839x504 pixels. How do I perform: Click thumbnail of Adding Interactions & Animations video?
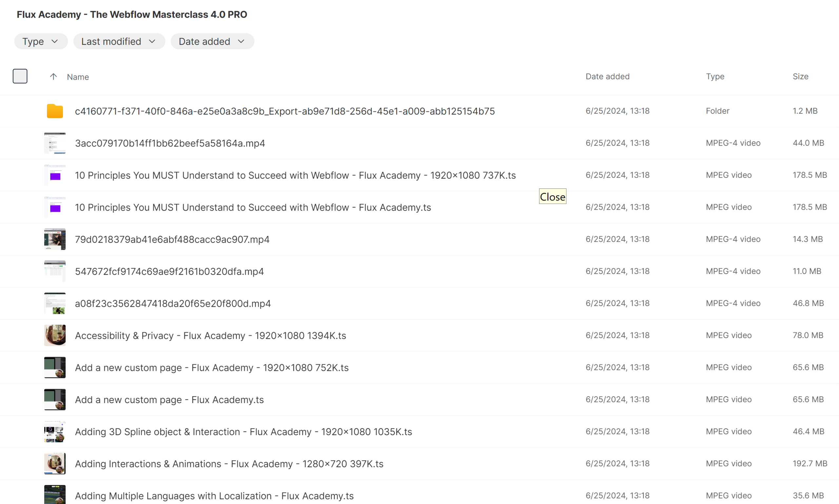click(55, 464)
